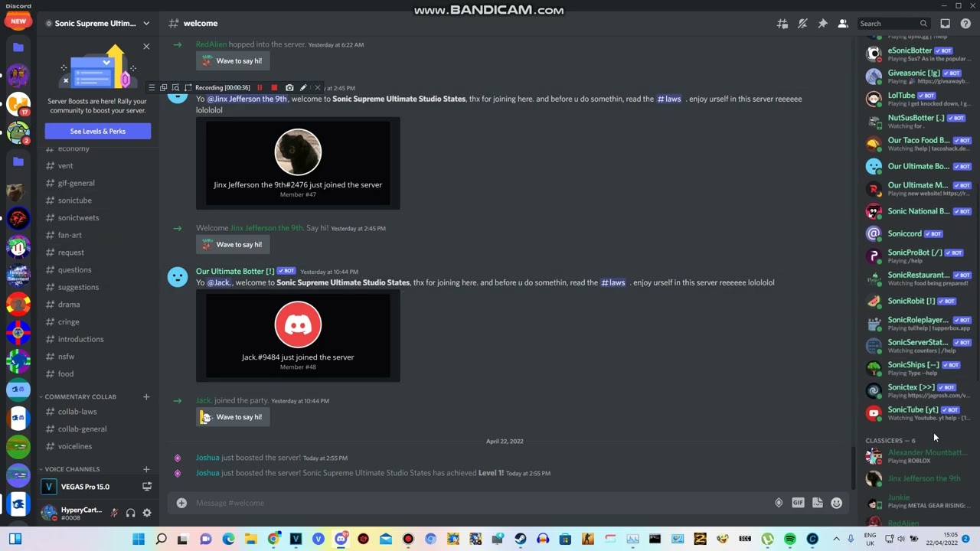Show hidden system tray icons chevron
The height and width of the screenshot is (551, 980).
pos(836,539)
